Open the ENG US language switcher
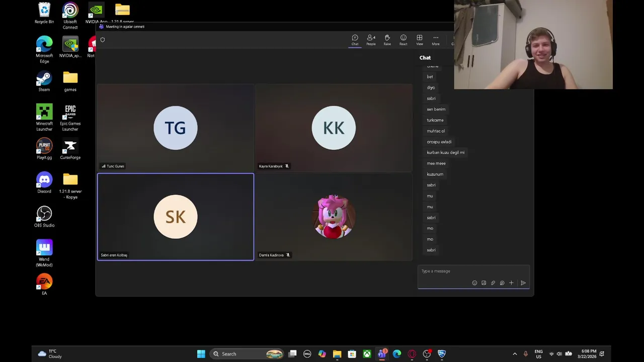644x362 pixels. tap(538, 354)
